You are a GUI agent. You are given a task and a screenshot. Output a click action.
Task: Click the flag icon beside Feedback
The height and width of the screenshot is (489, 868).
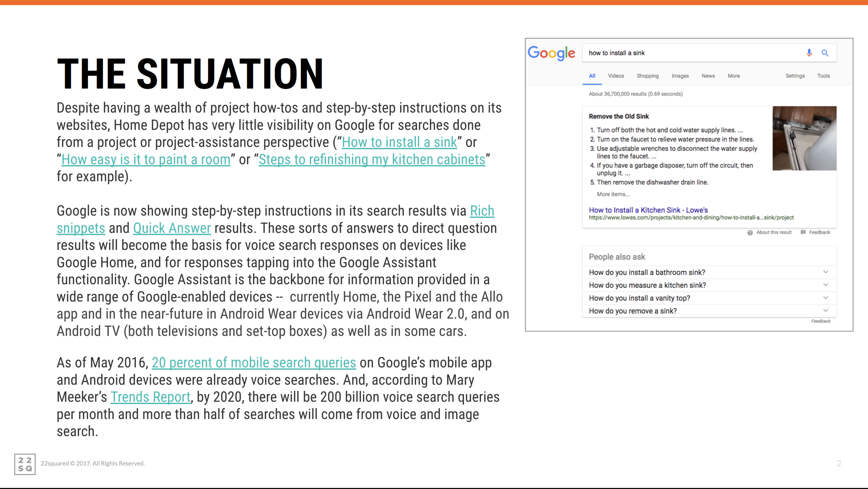pyautogui.click(x=803, y=232)
